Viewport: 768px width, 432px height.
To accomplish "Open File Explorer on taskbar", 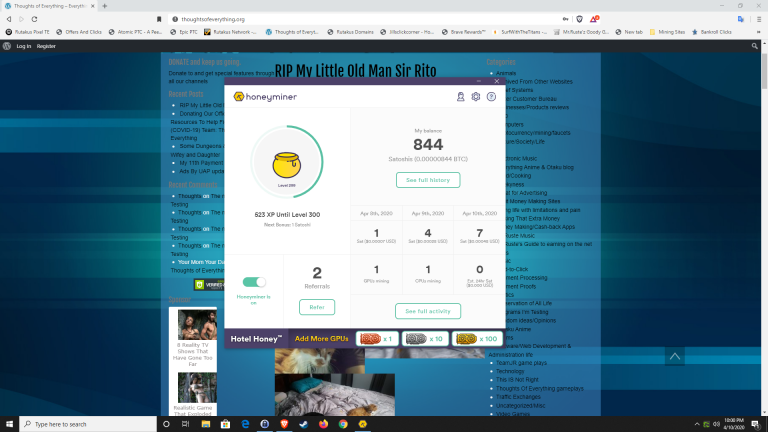I will [206, 424].
